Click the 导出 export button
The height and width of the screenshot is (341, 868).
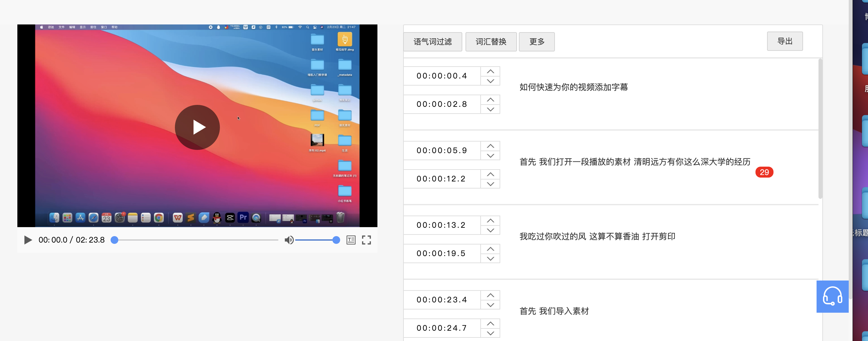[784, 41]
